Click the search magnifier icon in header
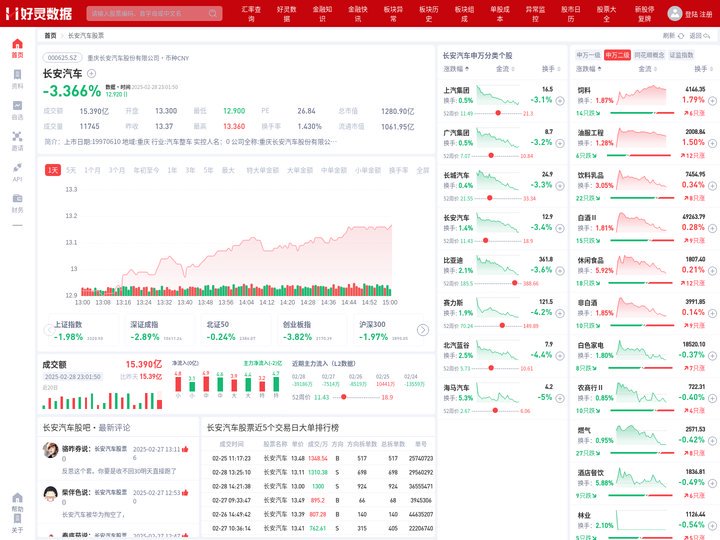This screenshot has width=720, height=540. tap(213, 14)
